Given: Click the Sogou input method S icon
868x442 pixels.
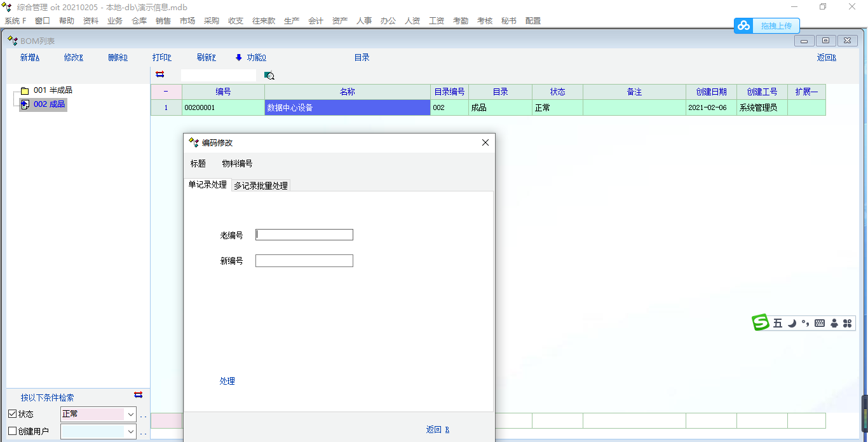Looking at the screenshot, I should (761, 323).
